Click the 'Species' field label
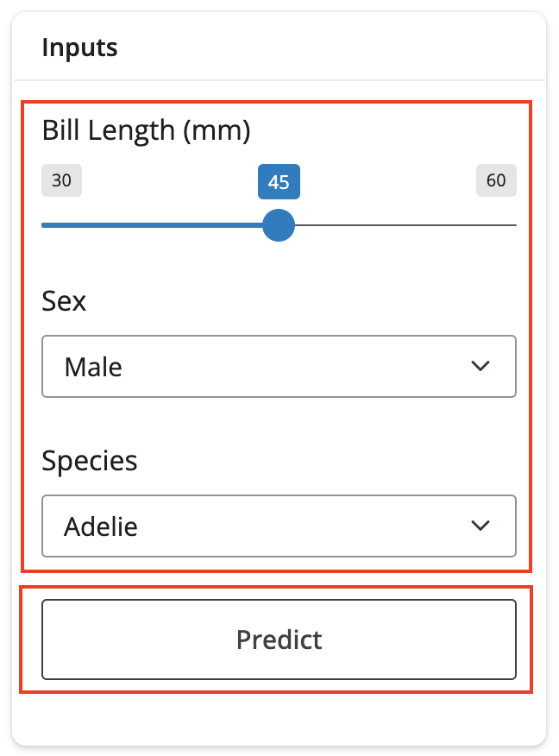 click(90, 460)
